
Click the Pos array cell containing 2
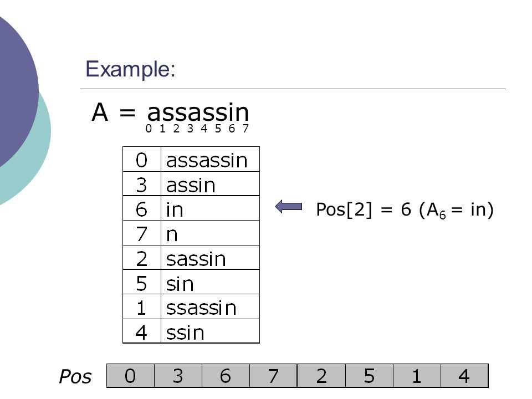tap(321, 376)
